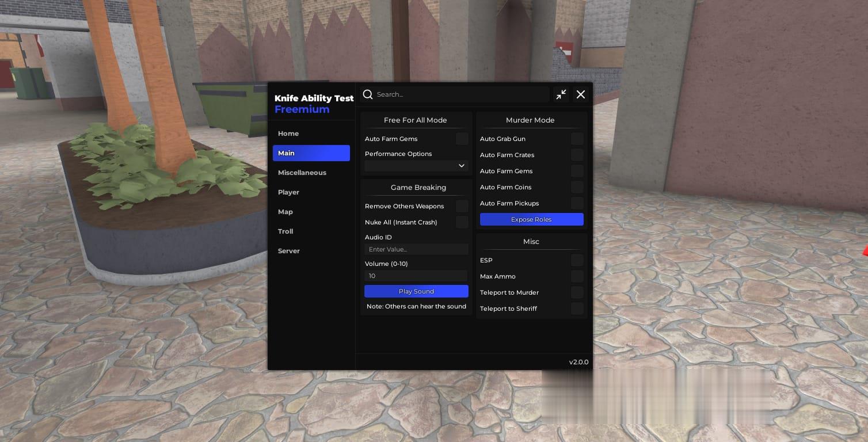Toggle Remove Others Weapons checkbox
868x442 pixels.
click(462, 206)
